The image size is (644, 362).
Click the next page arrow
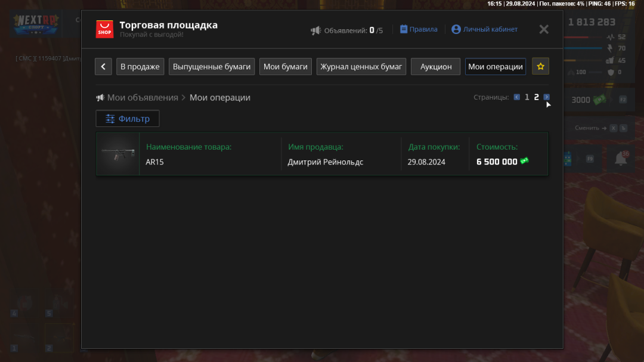pyautogui.click(x=546, y=97)
